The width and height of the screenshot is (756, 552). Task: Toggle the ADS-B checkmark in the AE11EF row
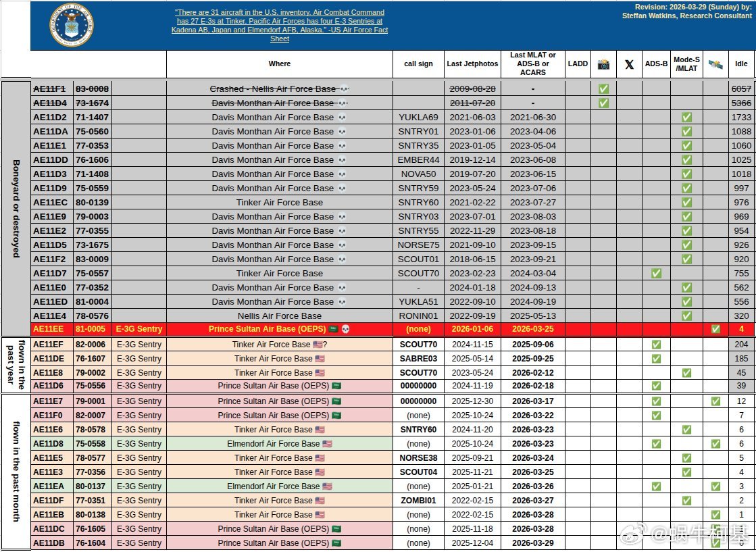coord(656,345)
